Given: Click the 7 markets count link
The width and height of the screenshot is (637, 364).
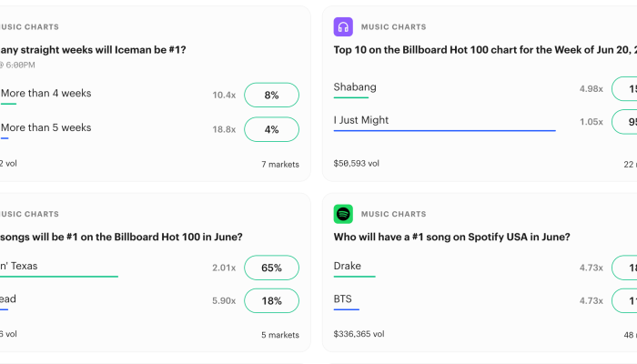Looking at the screenshot, I should (x=280, y=165).
